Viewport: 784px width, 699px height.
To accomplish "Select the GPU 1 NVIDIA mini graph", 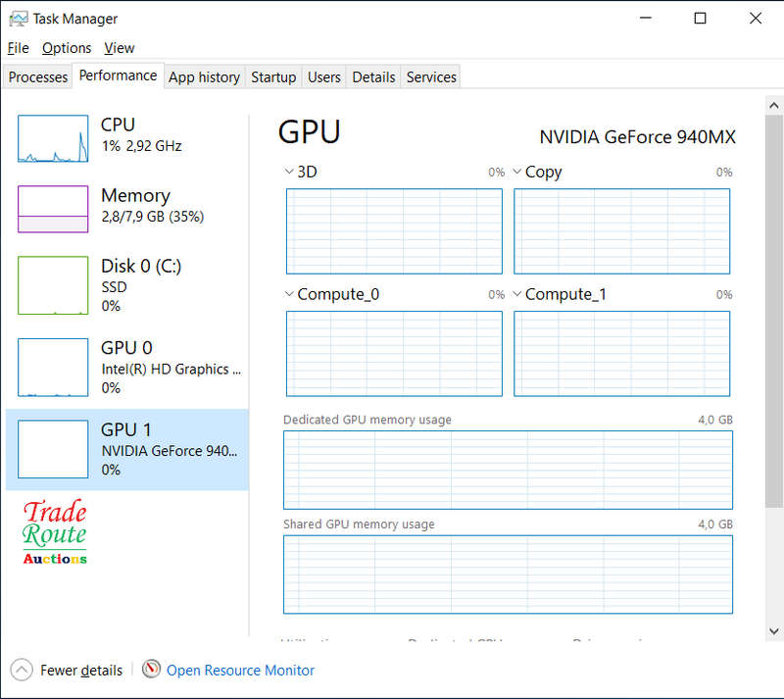I will 53,449.
